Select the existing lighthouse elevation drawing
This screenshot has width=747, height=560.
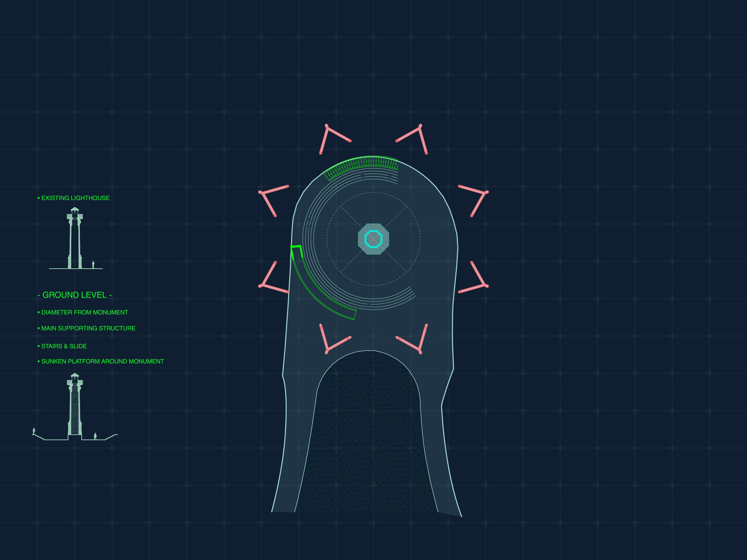click(76, 238)
